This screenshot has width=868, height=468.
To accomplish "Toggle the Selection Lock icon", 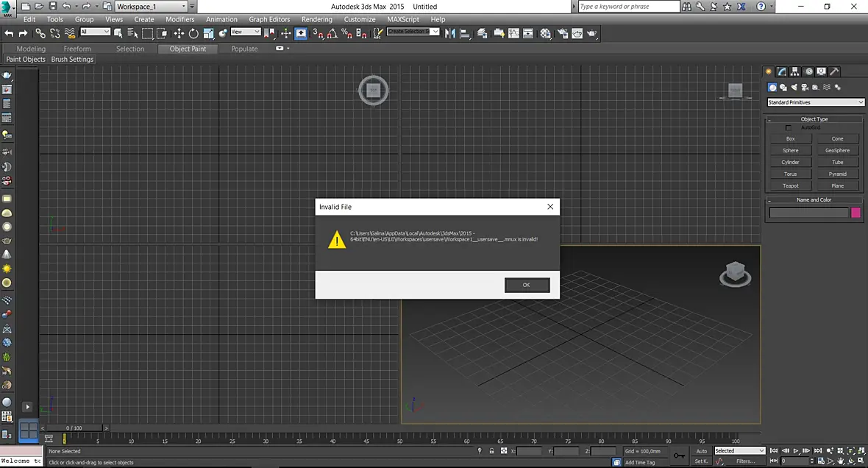I will 491,451.
